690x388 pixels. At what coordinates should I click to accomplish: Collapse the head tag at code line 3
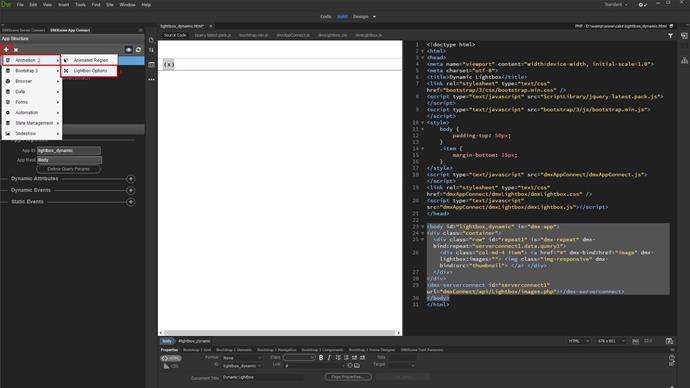coord(422,58)
